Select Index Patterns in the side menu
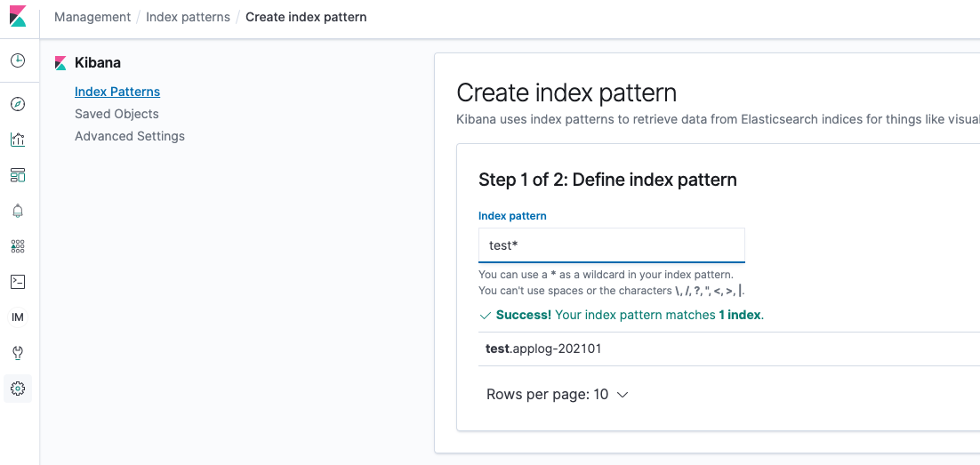 117,92
